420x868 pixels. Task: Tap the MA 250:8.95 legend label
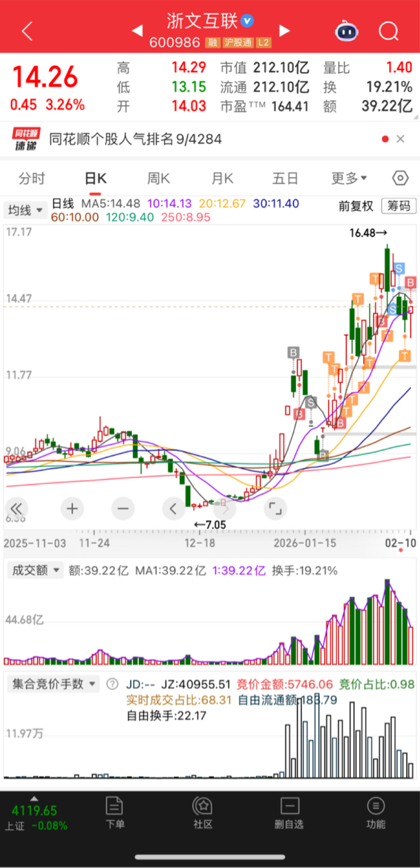point(185,217)
